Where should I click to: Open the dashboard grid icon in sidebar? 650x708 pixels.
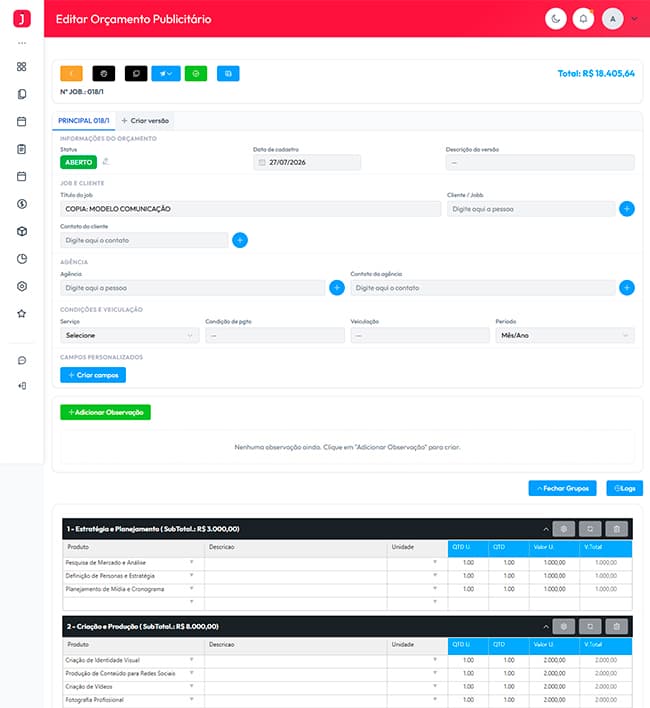pyautogui.click(x=22, y=67)
